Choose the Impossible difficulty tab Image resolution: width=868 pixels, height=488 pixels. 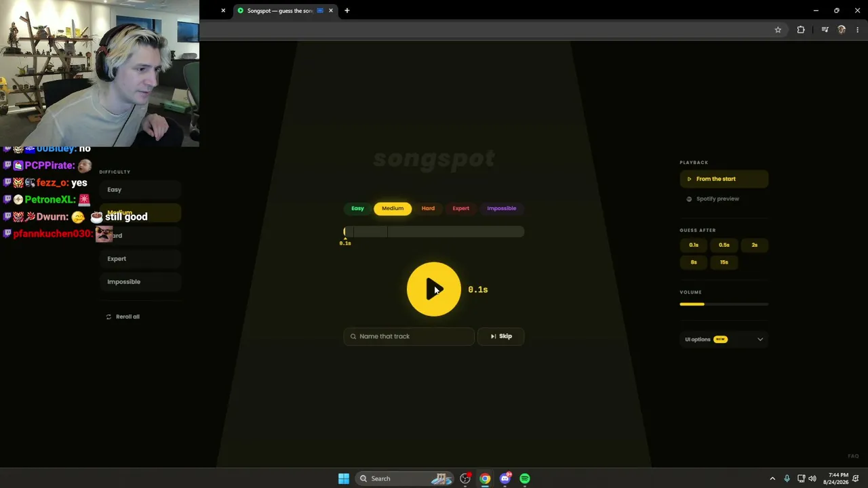pos(502,208)
